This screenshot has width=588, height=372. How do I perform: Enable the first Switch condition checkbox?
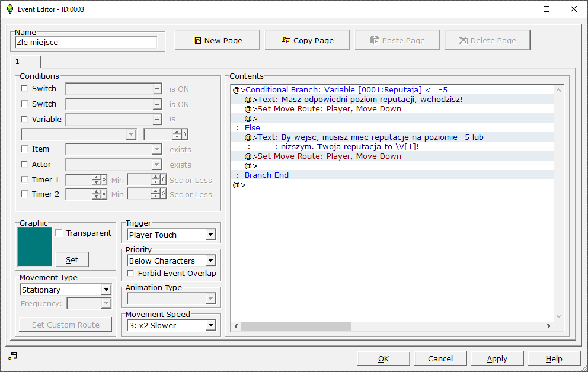coord(25,88)
